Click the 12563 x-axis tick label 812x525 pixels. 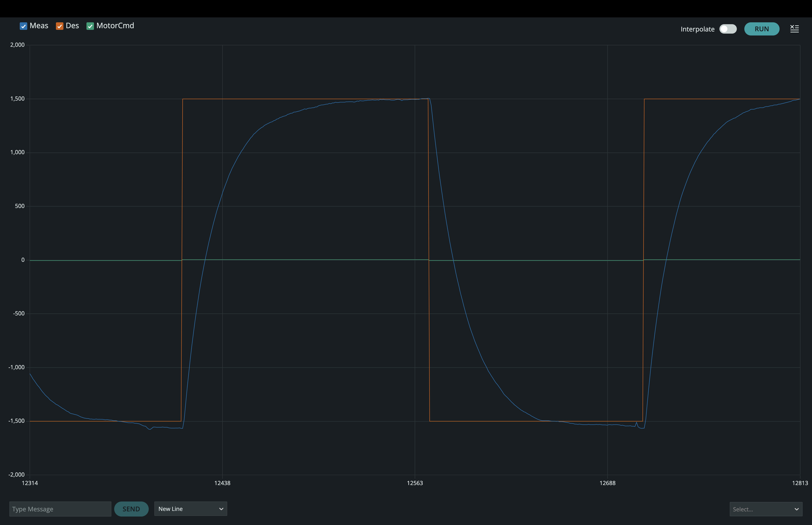click(415, 483)
